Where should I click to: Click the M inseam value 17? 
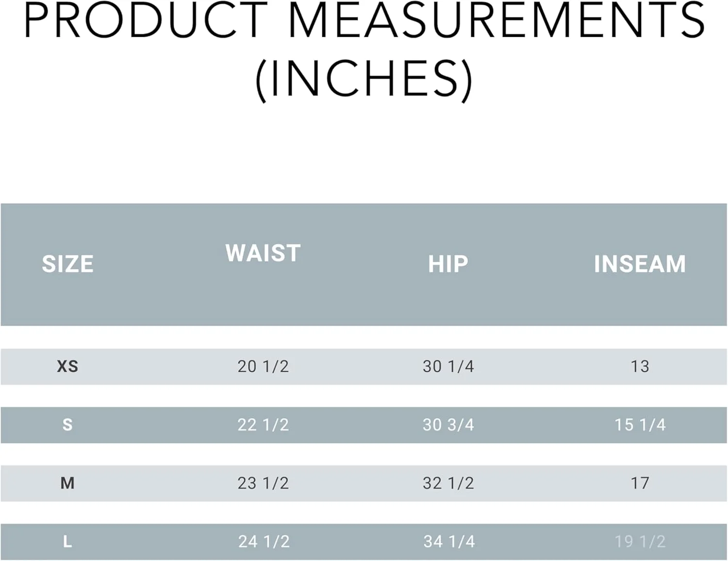(x=640, y=483)
